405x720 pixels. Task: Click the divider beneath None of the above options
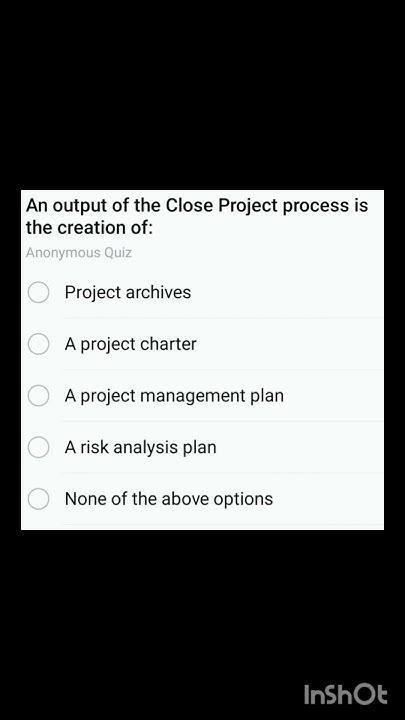click(224, 524)
